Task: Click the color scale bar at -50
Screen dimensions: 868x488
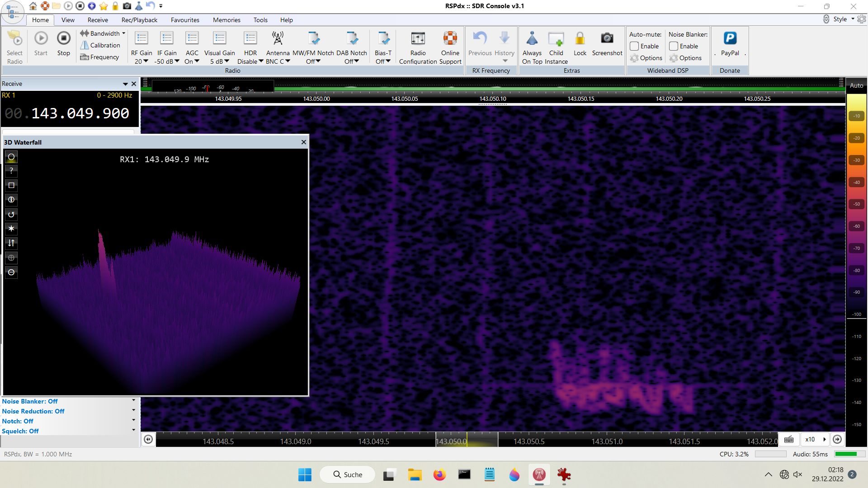Action: (x=856, y=204)
